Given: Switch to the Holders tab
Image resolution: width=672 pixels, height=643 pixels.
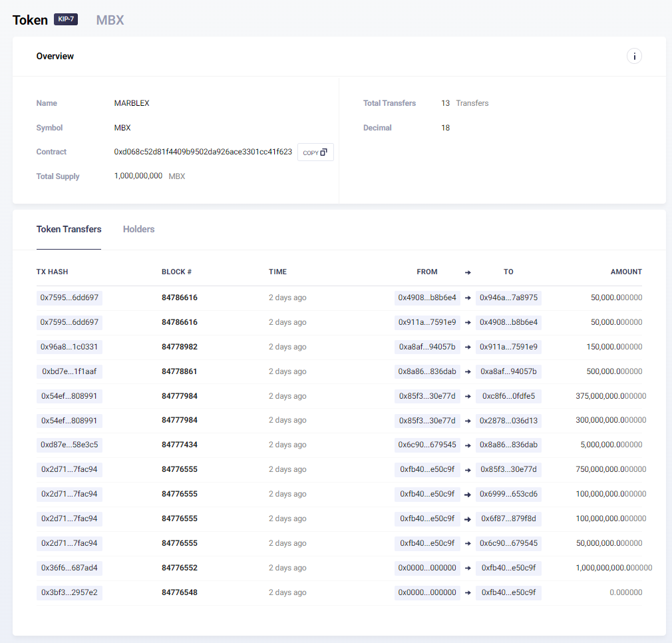Looking at the screenshot, I should click(x=138, y=230).
